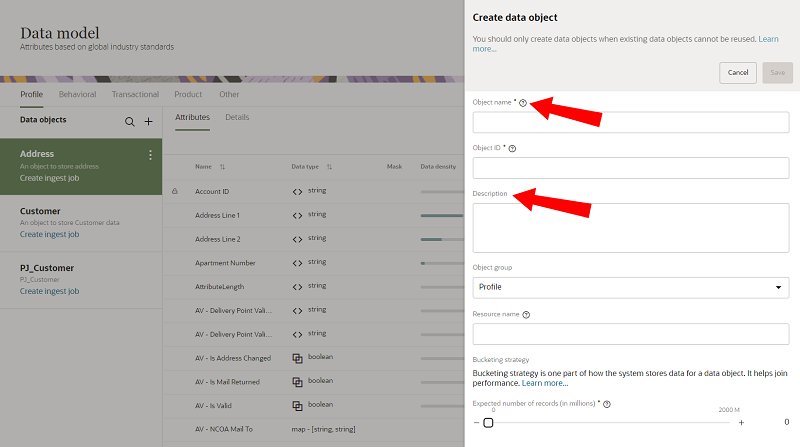Open the Object group dropdown
The image size is (800, 447).
tap(630, 287)
